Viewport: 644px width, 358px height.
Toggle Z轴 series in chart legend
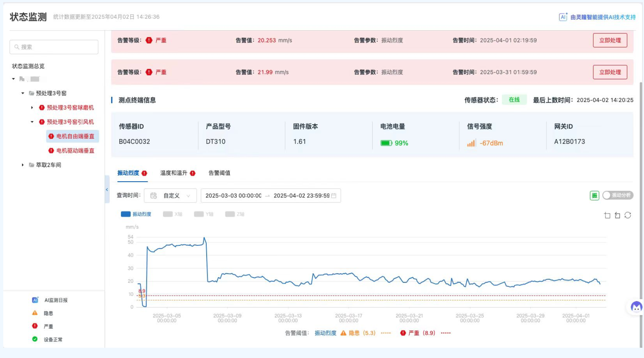click(235, 214)
